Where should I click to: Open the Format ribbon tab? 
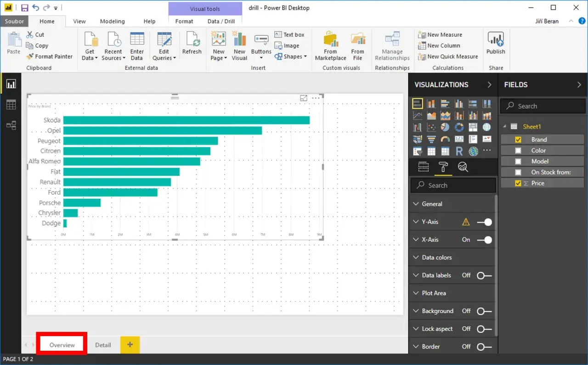click(184, 21)
